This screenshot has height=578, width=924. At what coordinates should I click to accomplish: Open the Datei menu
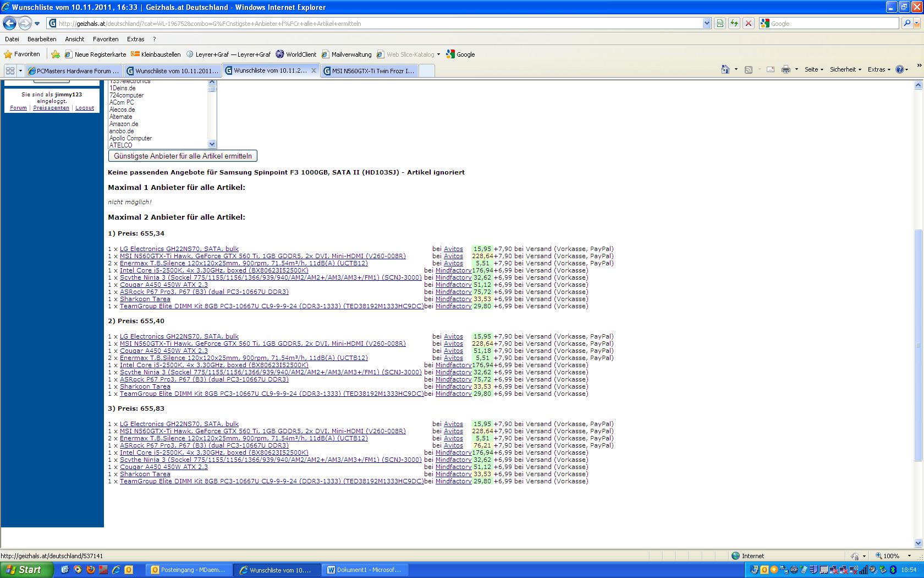[12, 39]
